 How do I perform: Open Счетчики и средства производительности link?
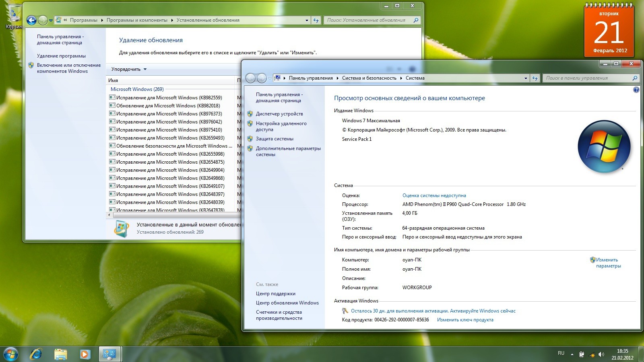[279, 315]
